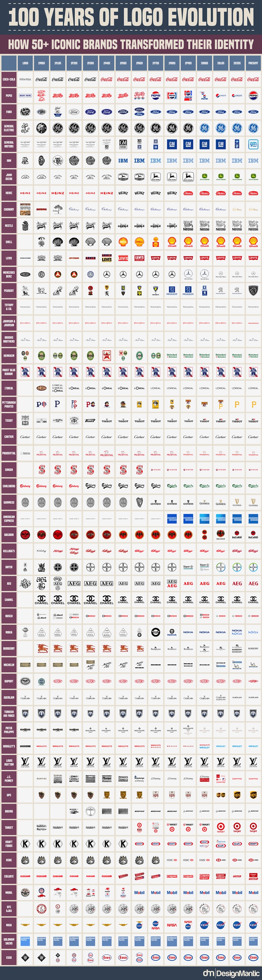
Task: Click the lowercase gm logo in the Present column
Action: tap(253, 144)
